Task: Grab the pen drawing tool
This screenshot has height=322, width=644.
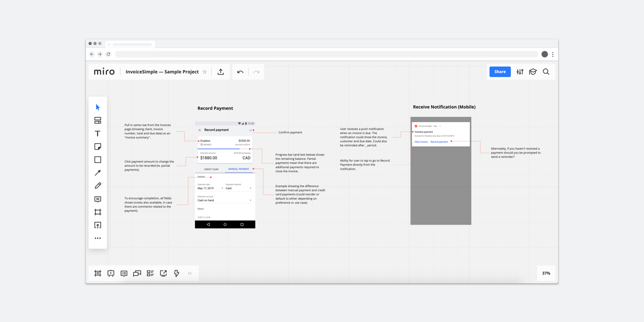Action: click(97, 185)
